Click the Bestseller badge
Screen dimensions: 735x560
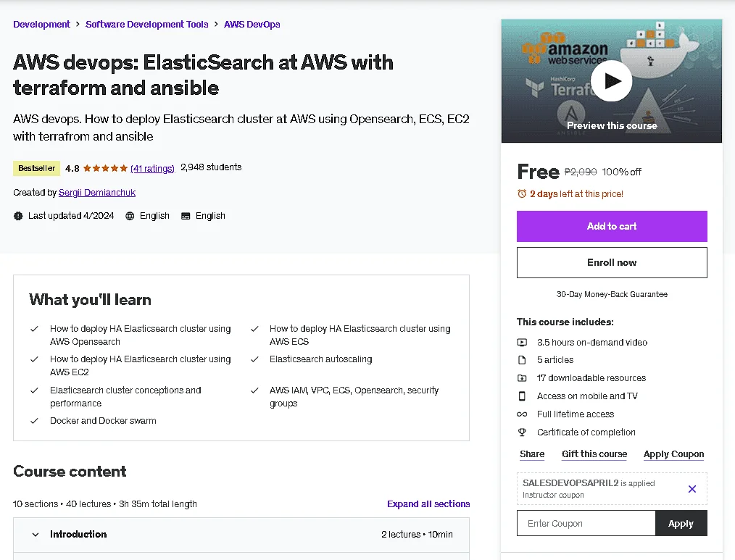(x=36, y=168)
